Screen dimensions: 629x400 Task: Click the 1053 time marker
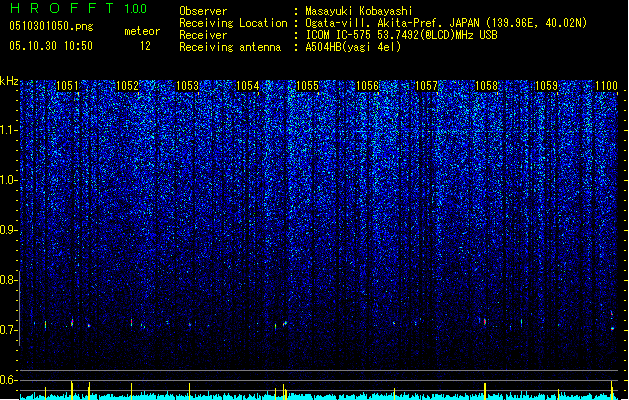[187, 86]
